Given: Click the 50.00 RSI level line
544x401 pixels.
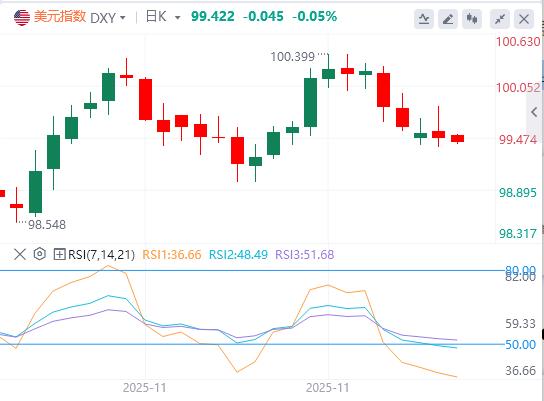Looking at the screenshot, I should [x=252, y=344].
